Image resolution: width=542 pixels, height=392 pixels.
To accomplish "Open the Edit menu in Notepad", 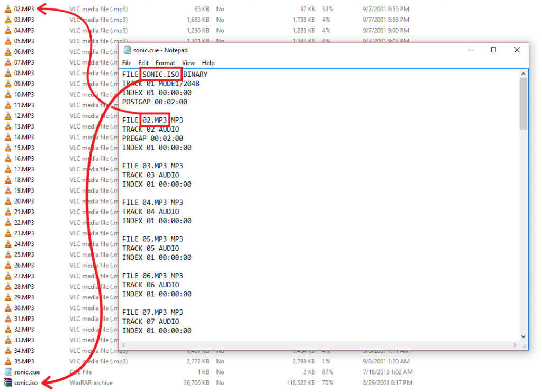I will tap(143, 63).
